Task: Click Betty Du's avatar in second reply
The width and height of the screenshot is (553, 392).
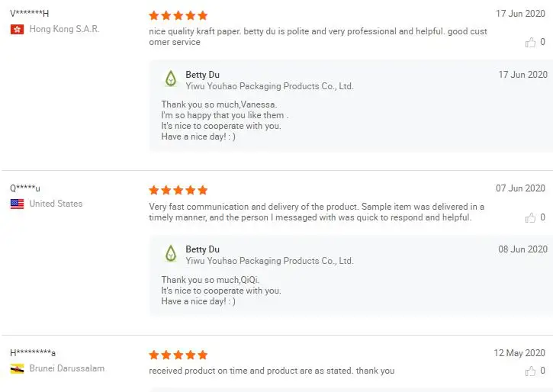Action: [171, 253]
